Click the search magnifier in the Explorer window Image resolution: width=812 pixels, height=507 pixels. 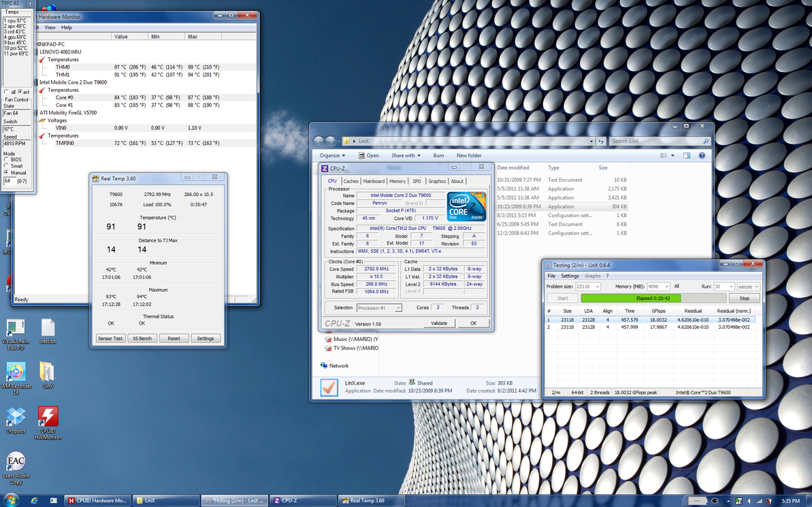[705, 141]
